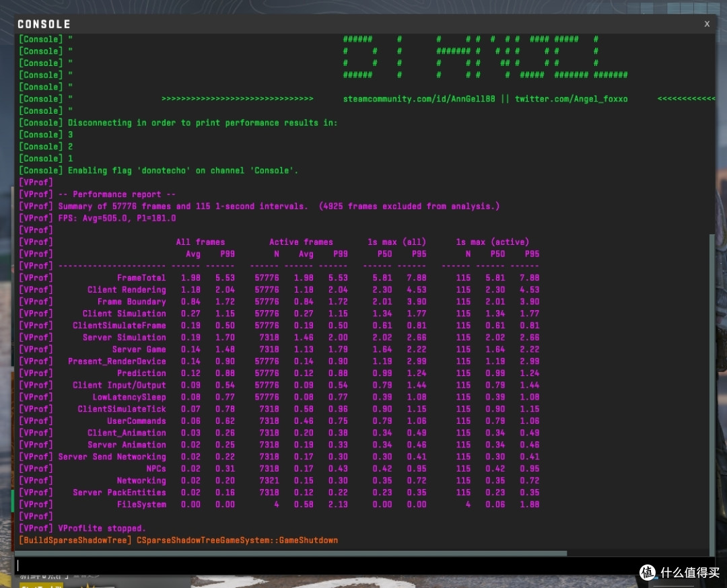Image resolution: width=727 pixels, height=588 pixels.
Task: Select FileSystem Active P99 value 2.13
Action: point(338,505)
